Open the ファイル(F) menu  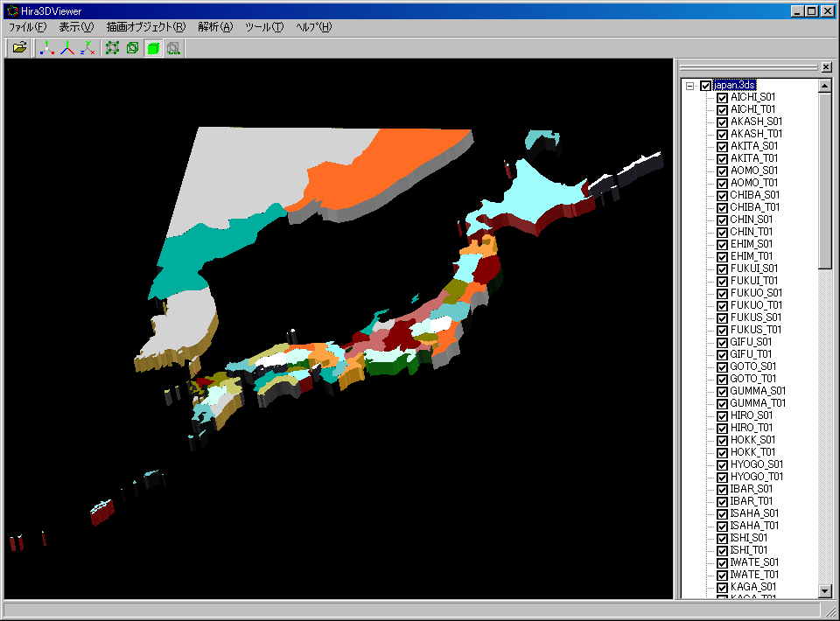click(27, 27)
